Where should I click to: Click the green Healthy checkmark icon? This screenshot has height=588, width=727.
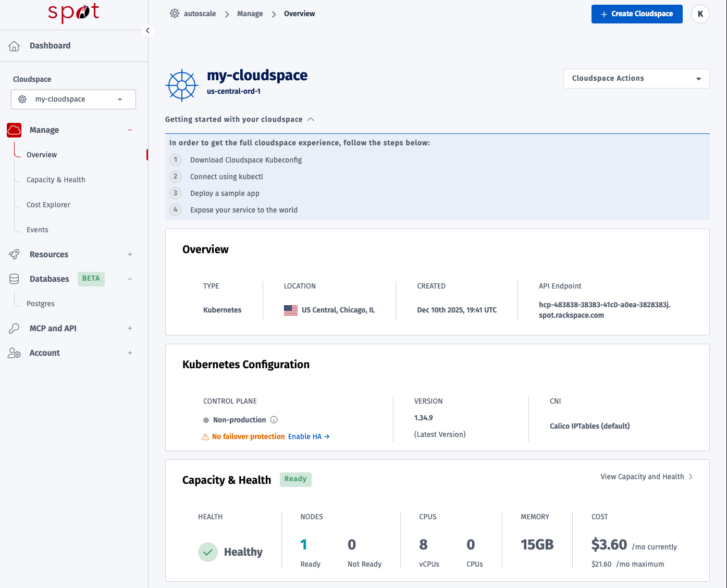click(208, 552)
